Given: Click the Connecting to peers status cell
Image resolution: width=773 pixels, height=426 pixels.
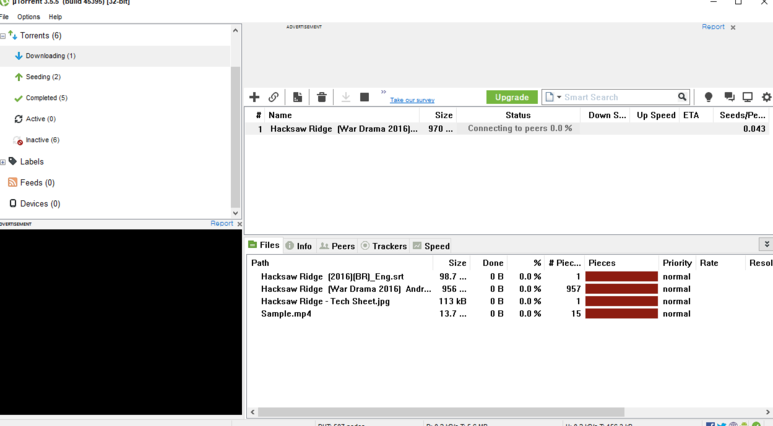Looking at the screenshot, I should point(520,128).
